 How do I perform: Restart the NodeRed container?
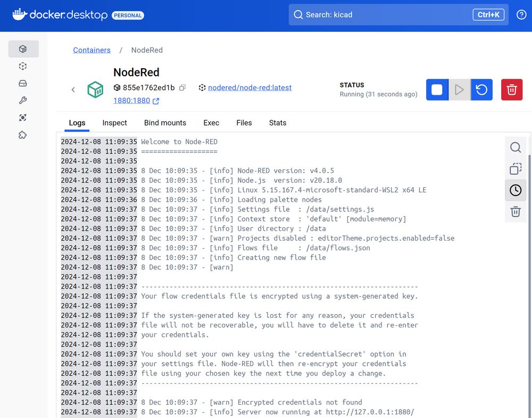pyautogui.click(x=481, y=89)
